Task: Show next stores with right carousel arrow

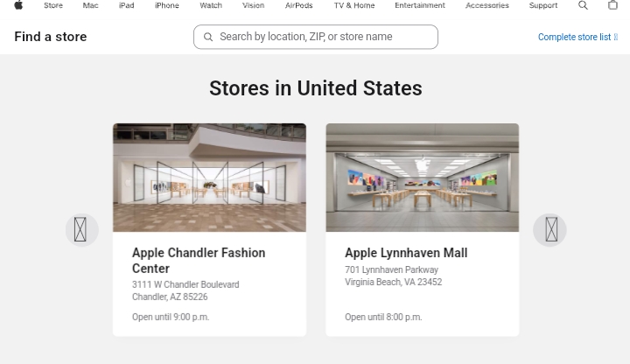Action: tap(549, 230)
